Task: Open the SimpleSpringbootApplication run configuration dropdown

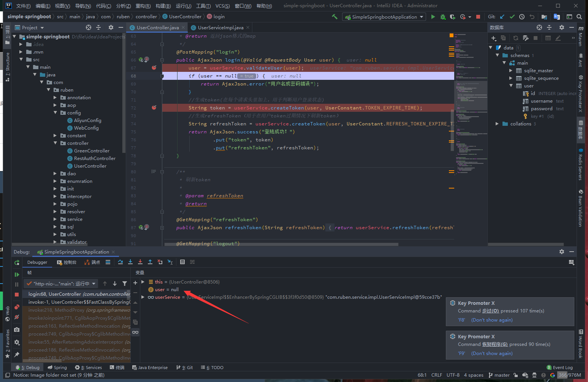Action: pos(385,17)
